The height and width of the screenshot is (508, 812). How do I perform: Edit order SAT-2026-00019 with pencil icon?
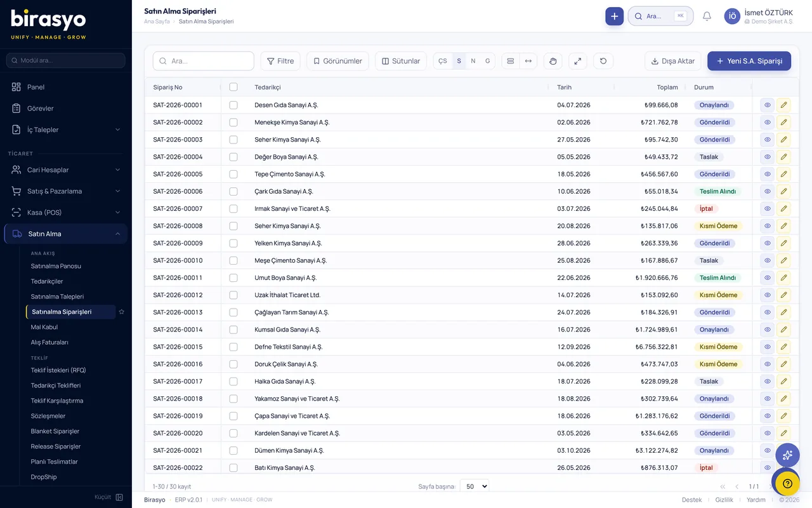pyautogui.click(x=784, y=416)
